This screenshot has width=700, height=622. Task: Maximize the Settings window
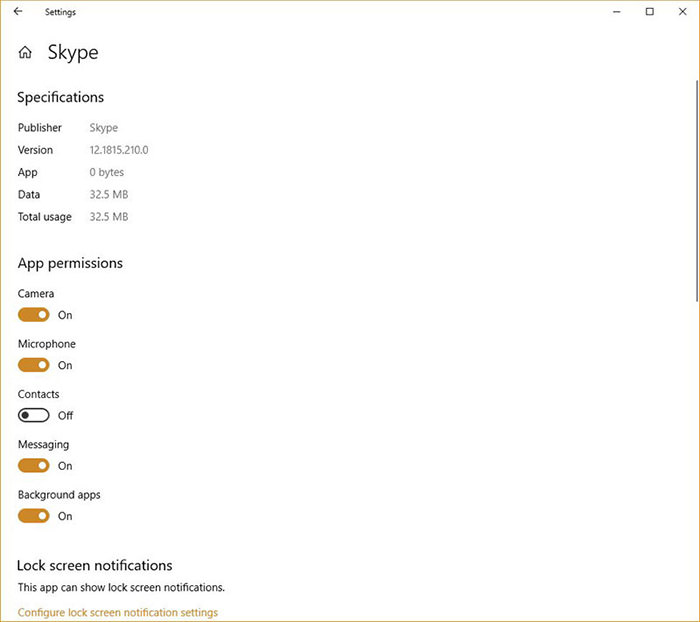coord(650,12)
